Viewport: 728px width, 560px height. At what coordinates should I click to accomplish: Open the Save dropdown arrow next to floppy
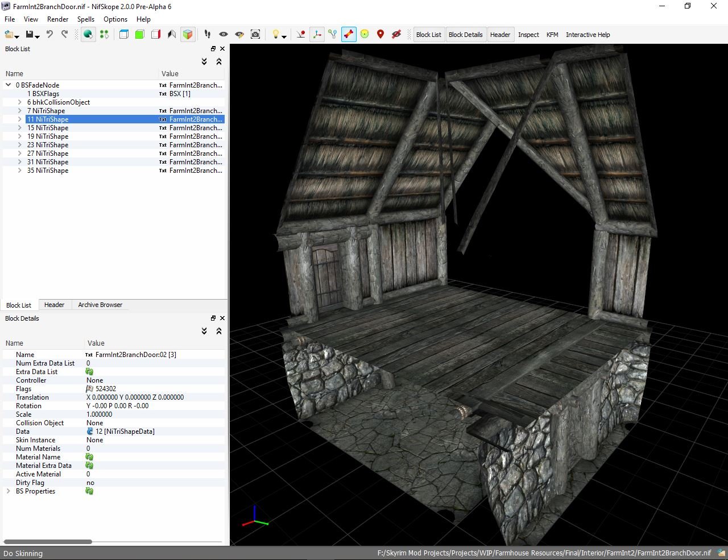pos(38,36)
